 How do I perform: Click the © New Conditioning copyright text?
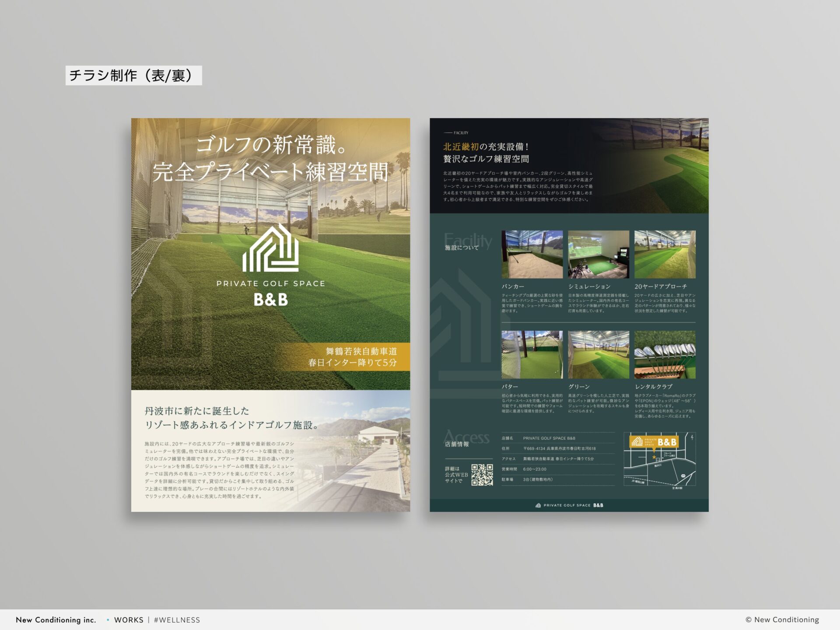click(782, 619)
